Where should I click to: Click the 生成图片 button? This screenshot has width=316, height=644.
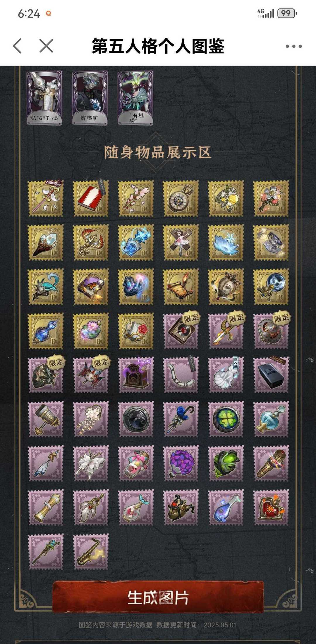coord(158,597)
